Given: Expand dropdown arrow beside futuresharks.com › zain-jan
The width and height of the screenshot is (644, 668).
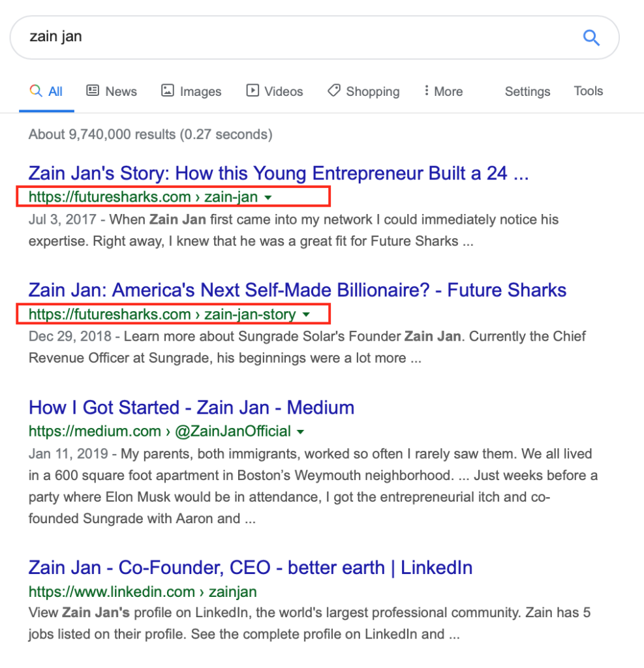Looking at the screenshot, I should [268, 198].
